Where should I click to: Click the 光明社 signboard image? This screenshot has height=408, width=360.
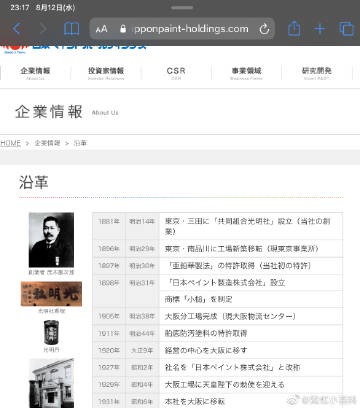51,294
